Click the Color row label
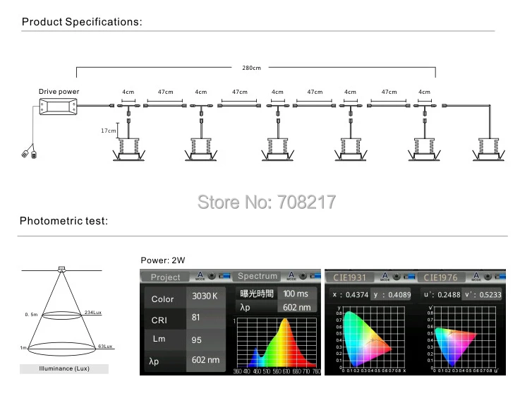Viewport: 532px width, 403px height. pyautogui.click(x=162, y=299)
